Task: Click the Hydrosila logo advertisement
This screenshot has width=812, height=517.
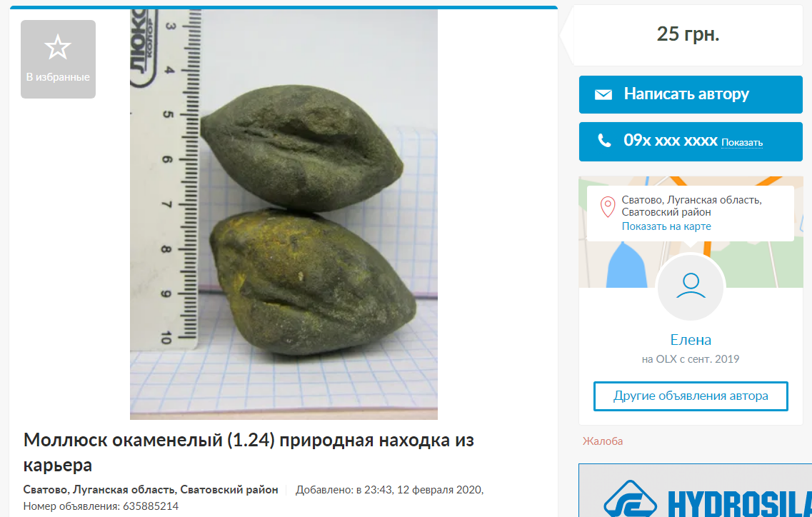Action: (x=695, y=491)
